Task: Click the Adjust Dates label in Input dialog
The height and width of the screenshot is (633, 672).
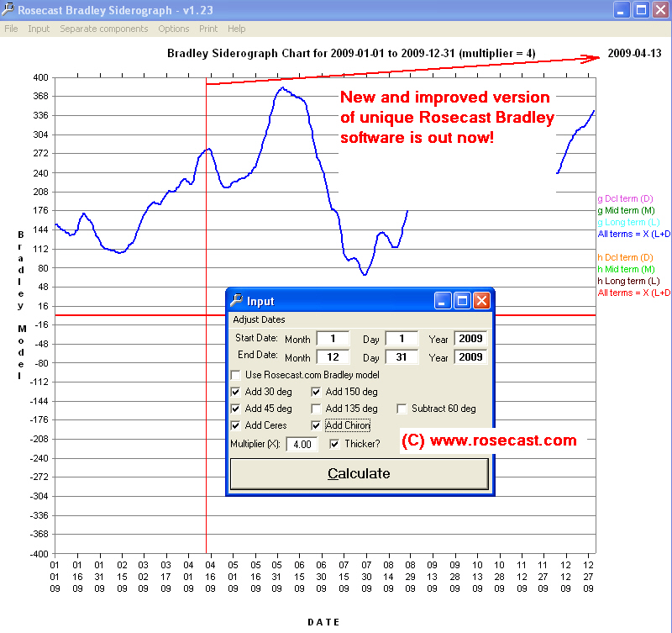Action: click(x=259, y=319)
